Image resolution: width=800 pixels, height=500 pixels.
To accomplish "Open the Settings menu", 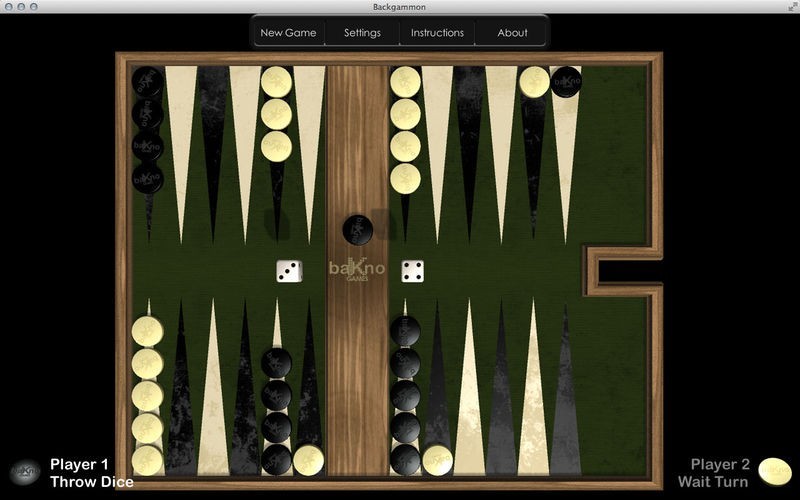I will click(x=362, y=32).
